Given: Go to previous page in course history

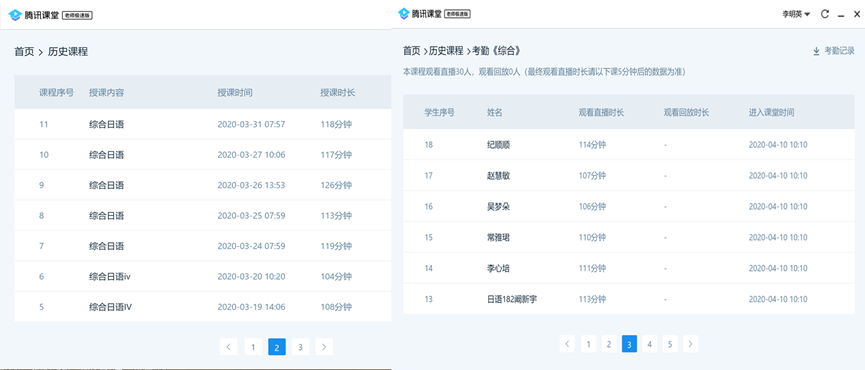Looking at the screenshot, I should pyautogui.click(x=228, y=347).
